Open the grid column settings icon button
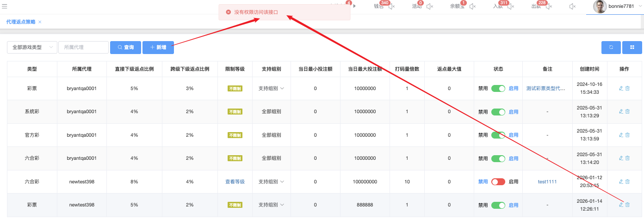The image size is (644, 218). tap(632, 47)
